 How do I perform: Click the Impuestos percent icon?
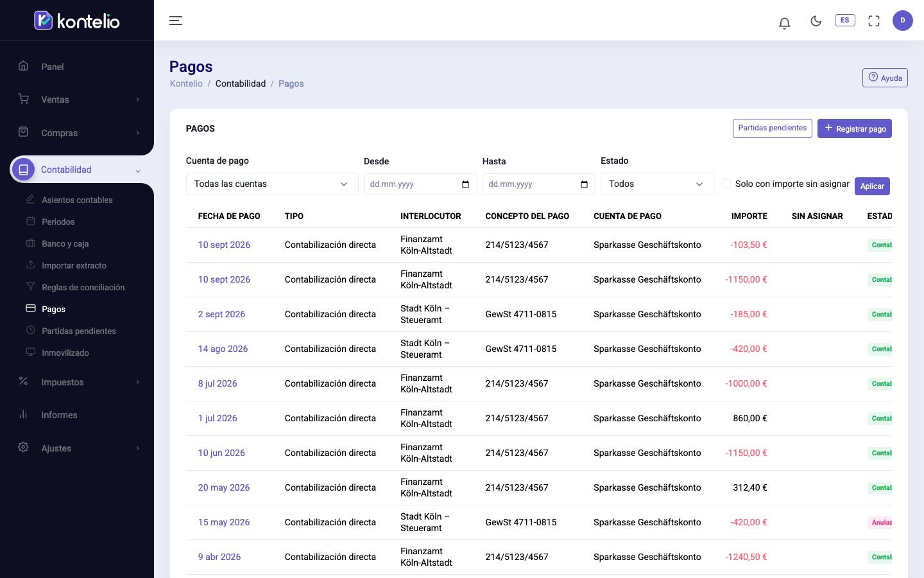pos(23,381)
